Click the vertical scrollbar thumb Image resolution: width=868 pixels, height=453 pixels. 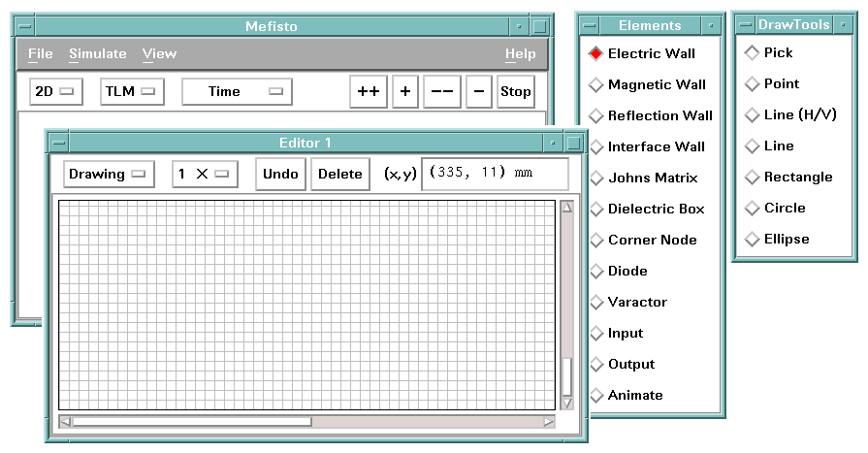(x=566, y=376)
